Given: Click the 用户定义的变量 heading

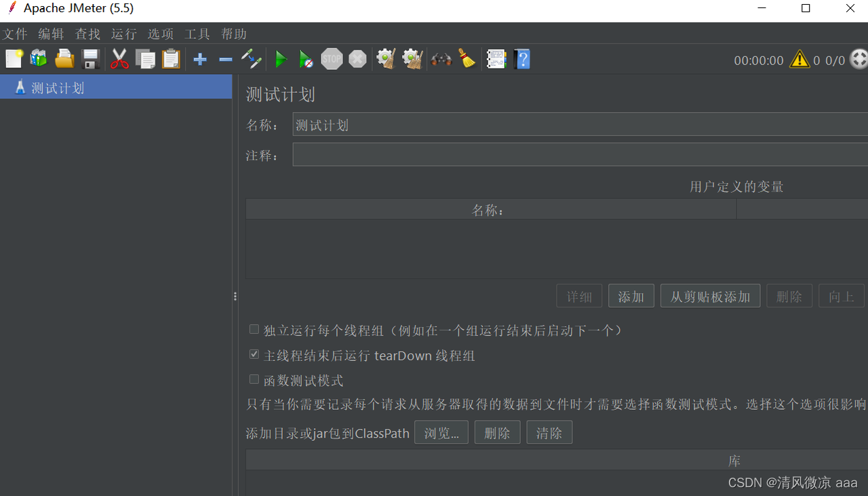Looking at the screenshot, I should tap(737, 187).
